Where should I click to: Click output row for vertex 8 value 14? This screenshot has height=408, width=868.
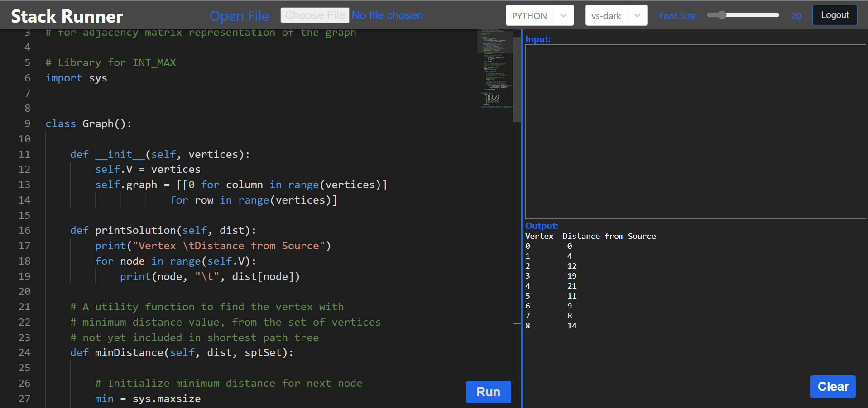tap(551, 326)
